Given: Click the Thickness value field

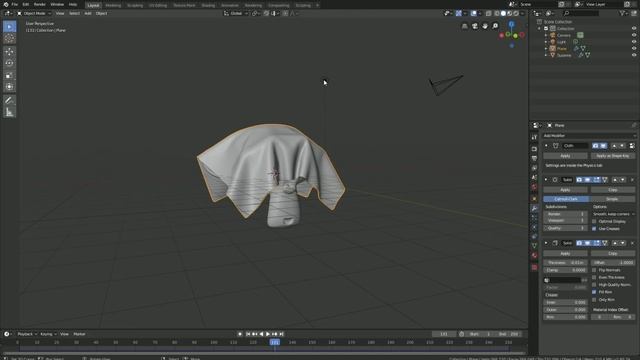Looking at the screenshot, I should [x=565, y=263].
